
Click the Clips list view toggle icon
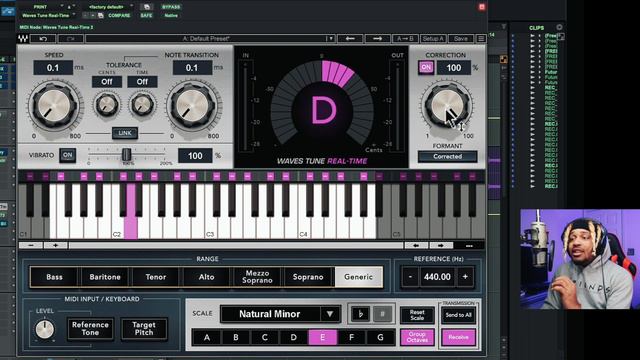[x=562, y=36]
